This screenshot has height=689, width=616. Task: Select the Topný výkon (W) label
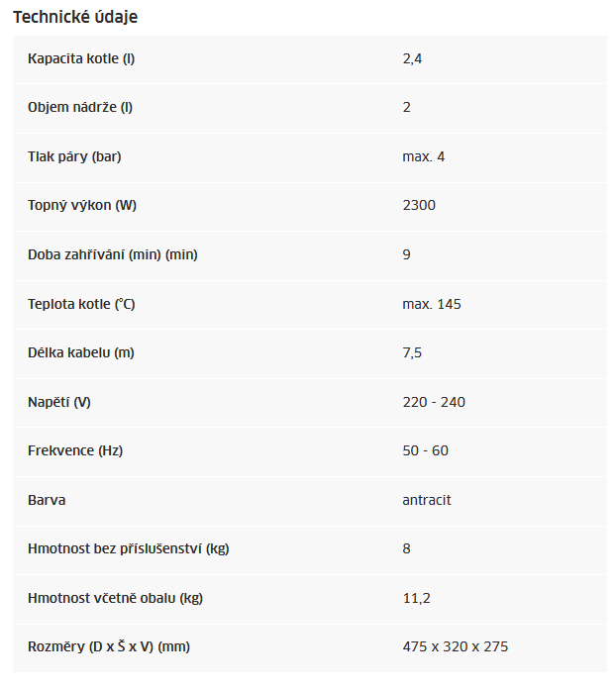pos(82,205)
